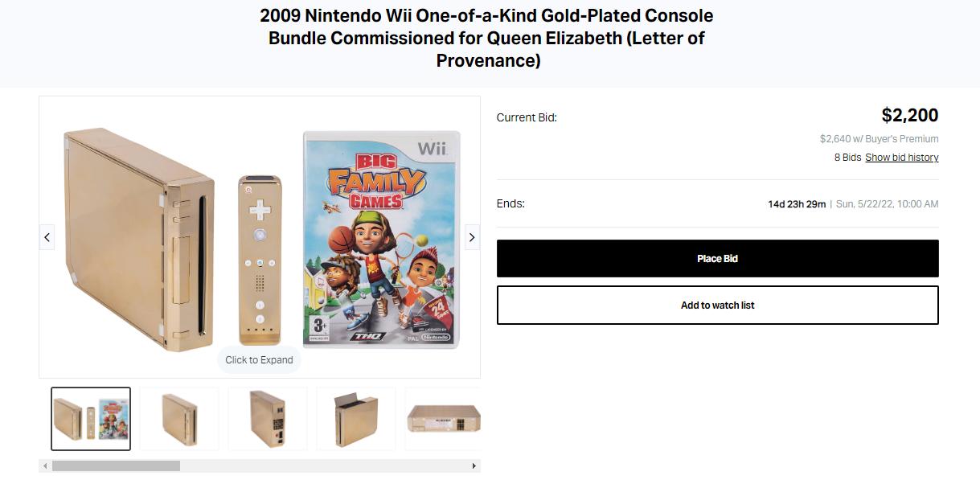Show bid history for this auction
The image size is (980, 484).
coord(901,158)
